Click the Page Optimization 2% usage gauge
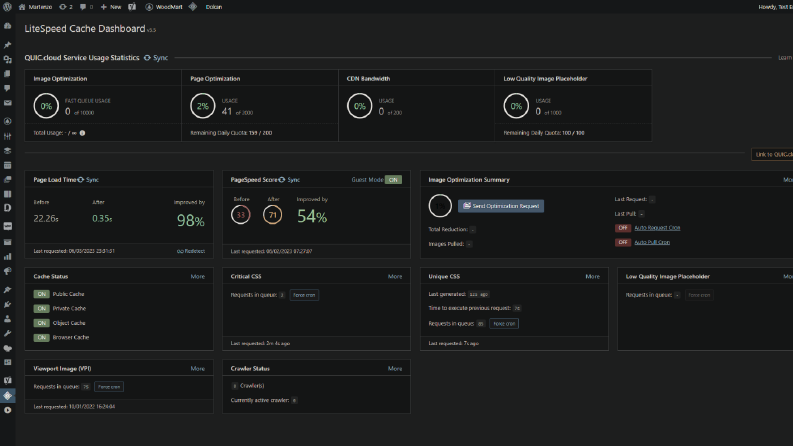Image resolution: width=793 pixels, height=446 pixels. [203, 106]
